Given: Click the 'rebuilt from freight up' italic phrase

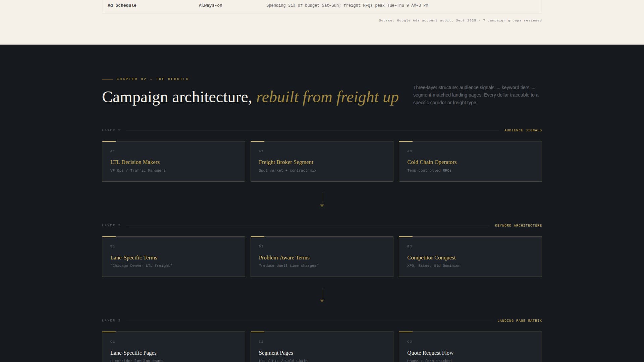Looking at the screenshot, I should pos(327,97).
